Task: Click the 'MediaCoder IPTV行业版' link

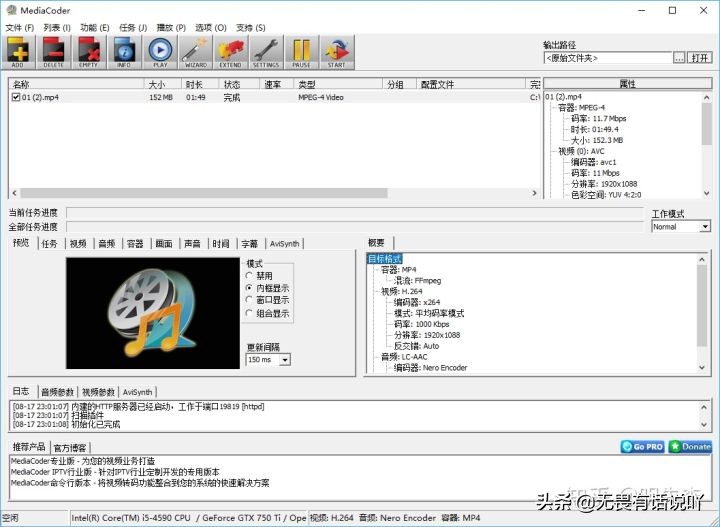Action: pos(115,472)
